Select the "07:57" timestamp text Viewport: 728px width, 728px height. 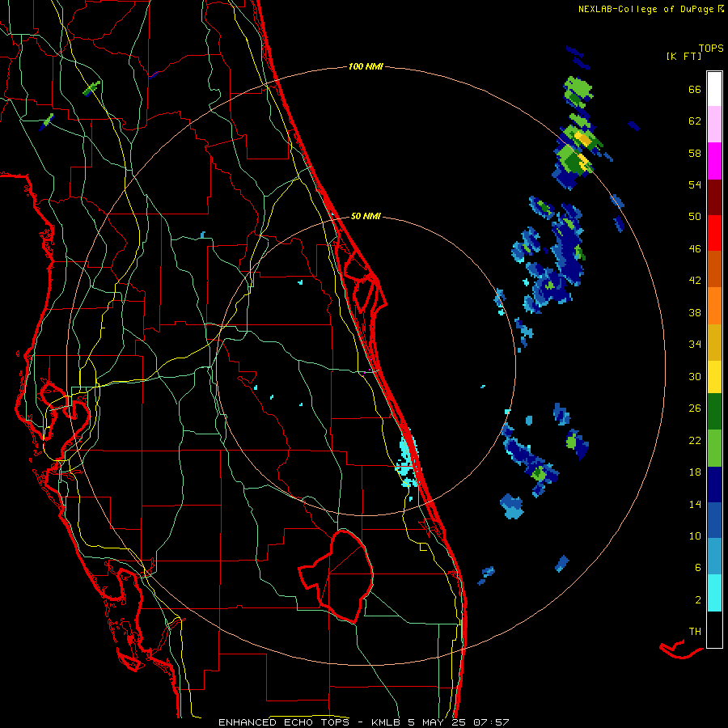[491, 722]
